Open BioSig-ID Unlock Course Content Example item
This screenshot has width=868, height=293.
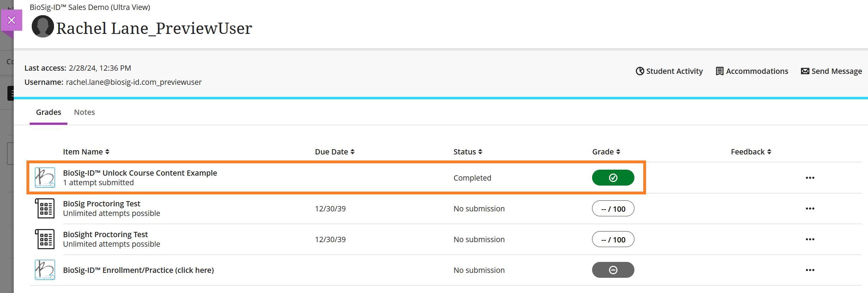pos(140,173)
